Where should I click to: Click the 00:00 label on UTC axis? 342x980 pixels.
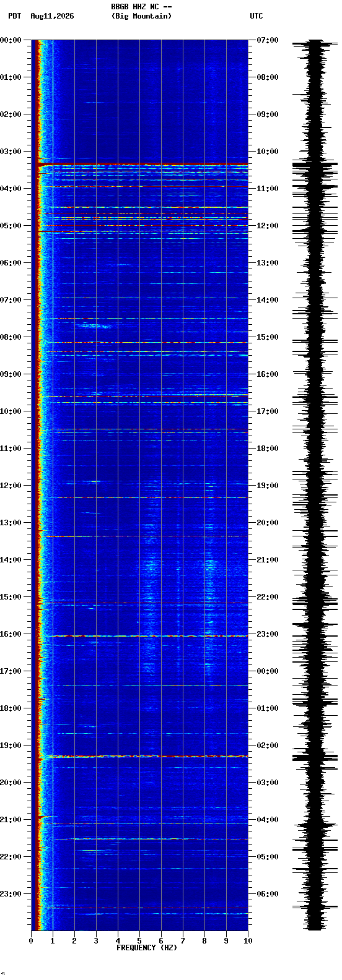click(268, 671)
